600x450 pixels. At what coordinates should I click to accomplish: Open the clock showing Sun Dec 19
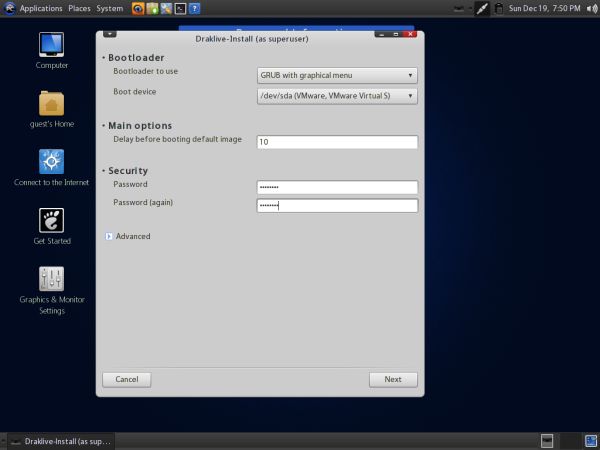pos(544,8)
